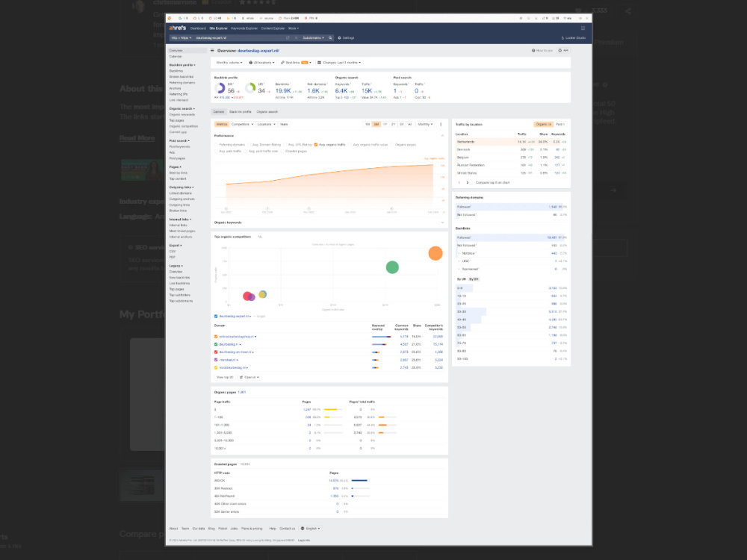Open the Competitors dropdown above chart

click(242, 124)
